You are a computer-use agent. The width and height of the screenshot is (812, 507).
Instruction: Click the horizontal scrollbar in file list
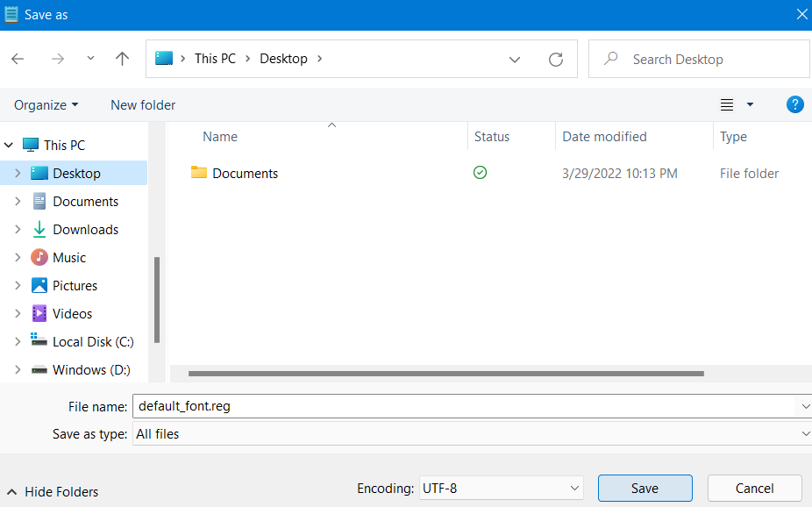[x=445, y=374]
